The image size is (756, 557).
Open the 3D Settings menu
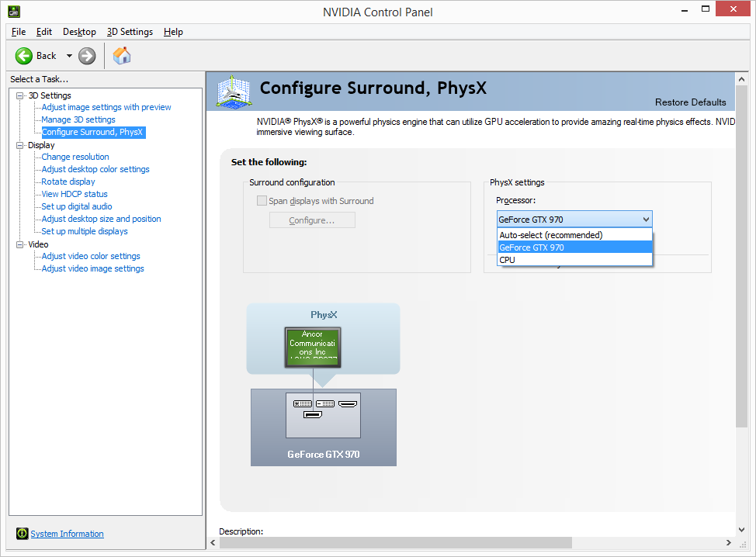click(130, 32)
